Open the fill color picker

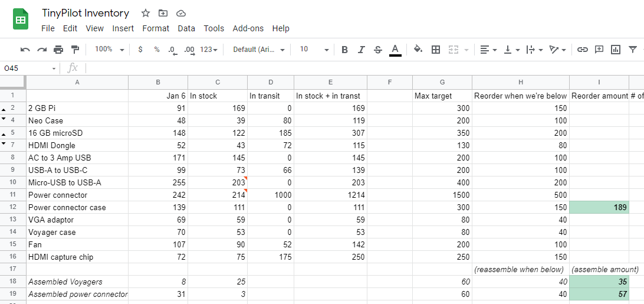point(418,50)
